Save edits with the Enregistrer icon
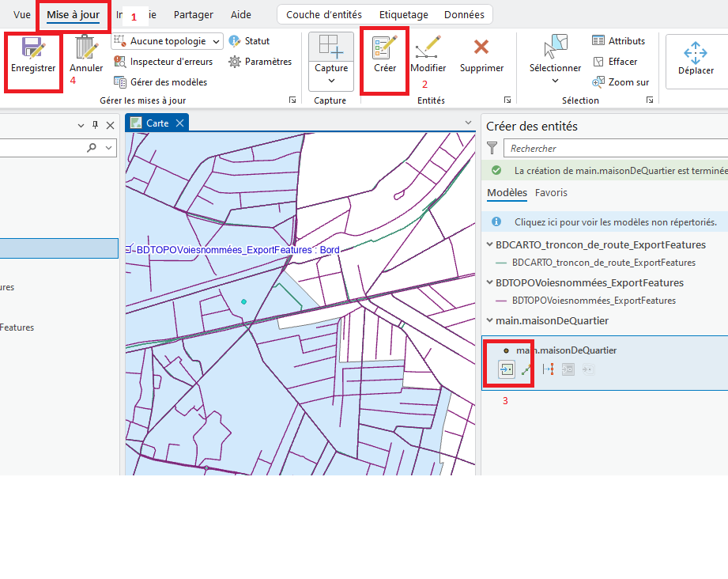728x579 pixels. [33, 55]
